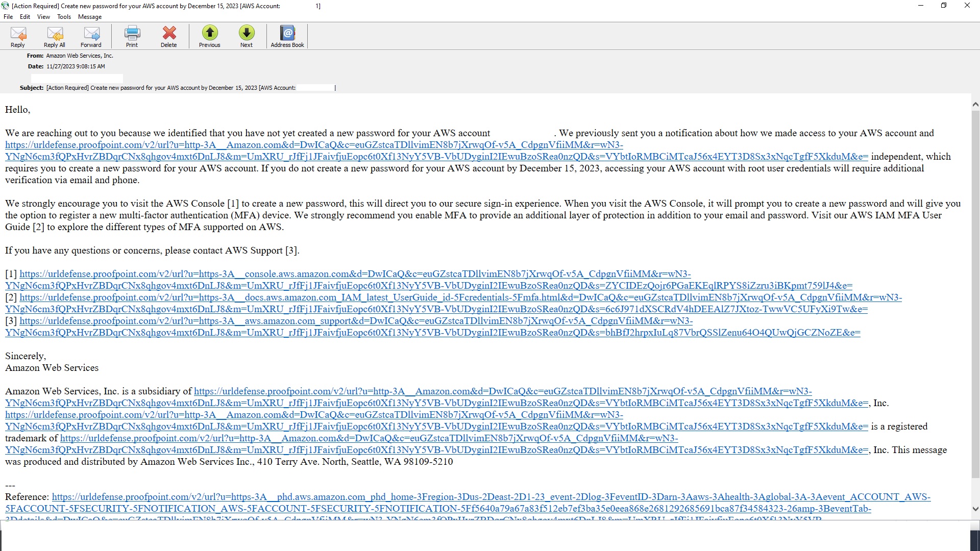Image resolution: width=980 pixels, height=551 pixels.
Task: Open the Address Book
Action: [x=287, y=37]
